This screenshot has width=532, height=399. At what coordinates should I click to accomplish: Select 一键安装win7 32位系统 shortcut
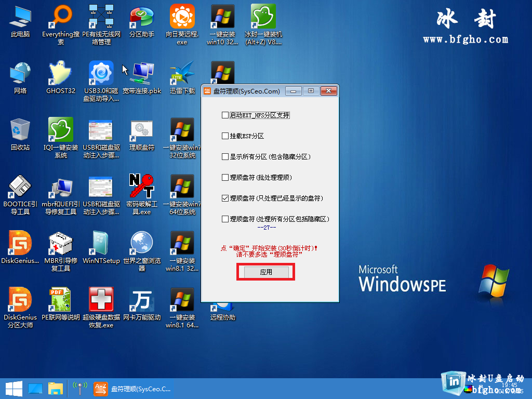click(x=182, y=138)
